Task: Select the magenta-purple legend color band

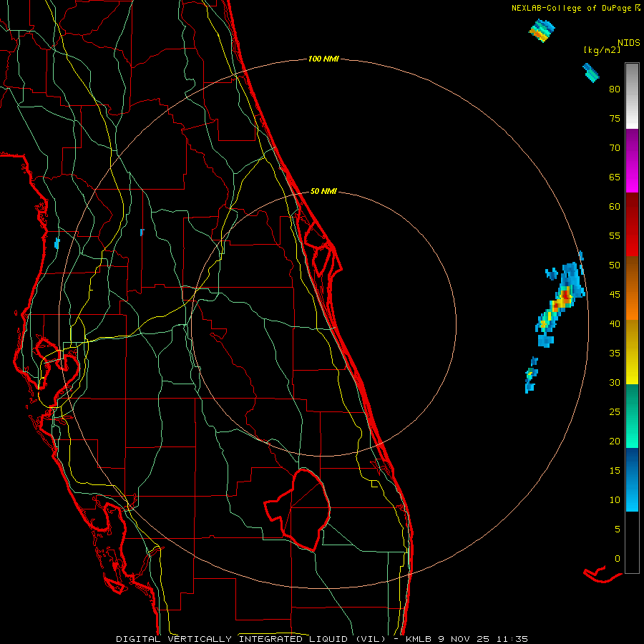Action: click(x=632, y=160)
